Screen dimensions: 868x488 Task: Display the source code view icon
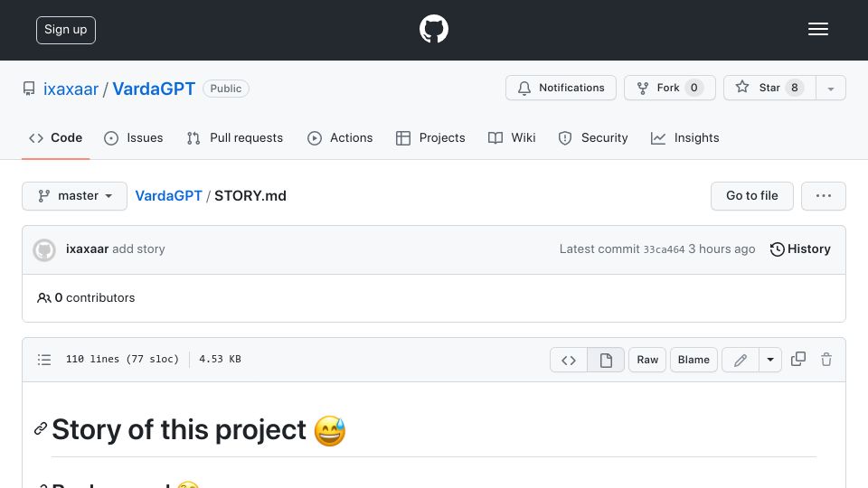coord(569,361)
